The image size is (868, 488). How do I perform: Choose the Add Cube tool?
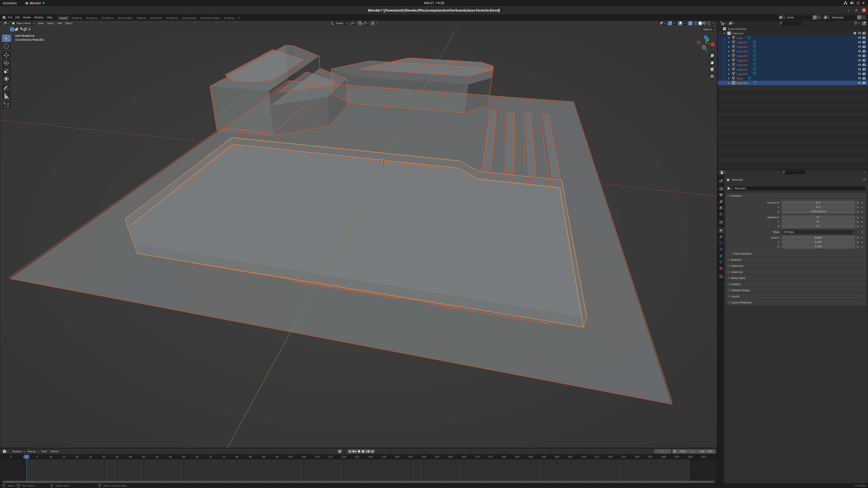point(6,105)
